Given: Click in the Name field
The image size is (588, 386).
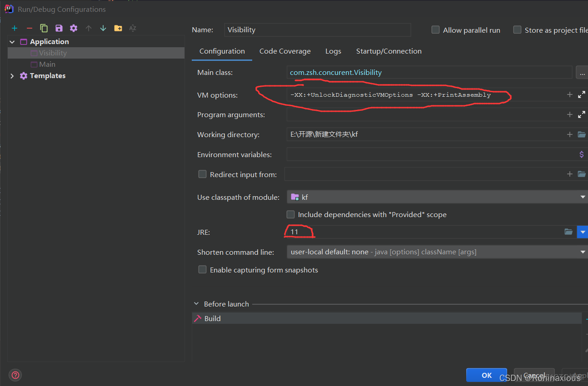Looking at the screenshot, I should [318, 30].
